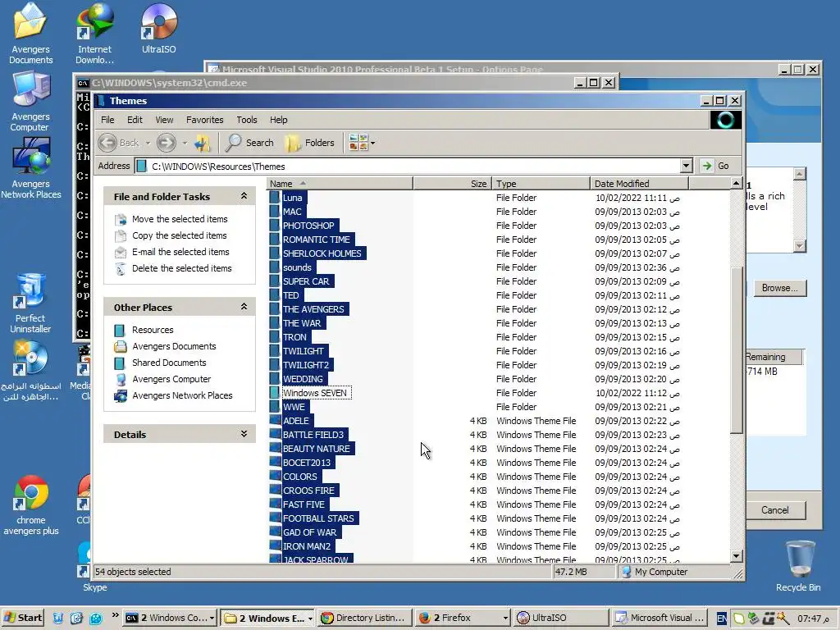Image resolution: width=840 pixels, height=630 pixels.
Task: Click the file list scrollbar up arrow
Action: [x=736, y=184]
